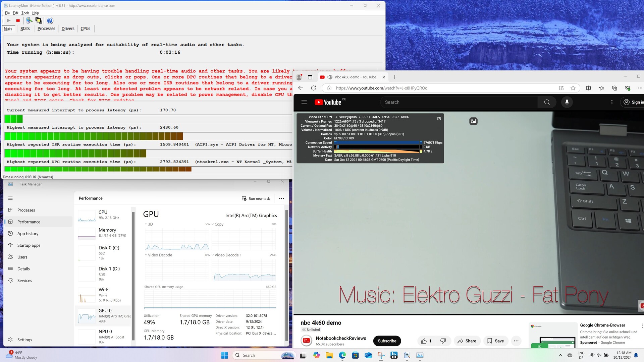This screenshot has height=362, width=644.
Task: Click Task Manager performance list scrollbar
Action: pyautogui.click(x=133, y=276)
